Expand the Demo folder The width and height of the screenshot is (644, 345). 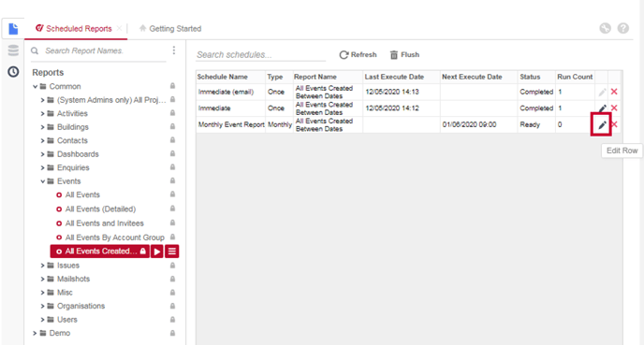(x=35, y=333)
